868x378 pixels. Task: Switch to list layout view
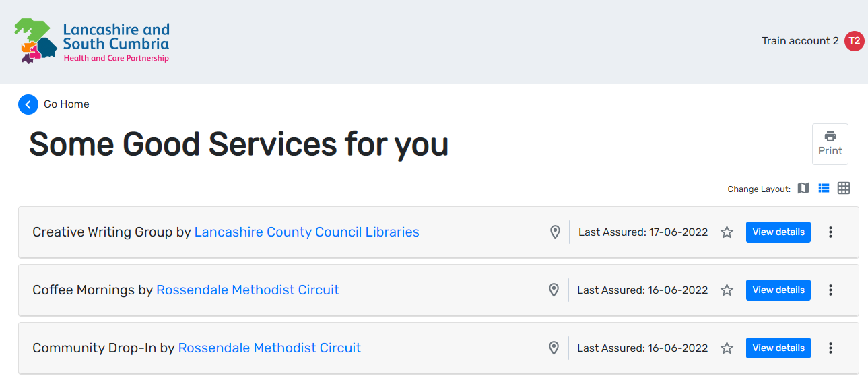[x=824, y=189]
